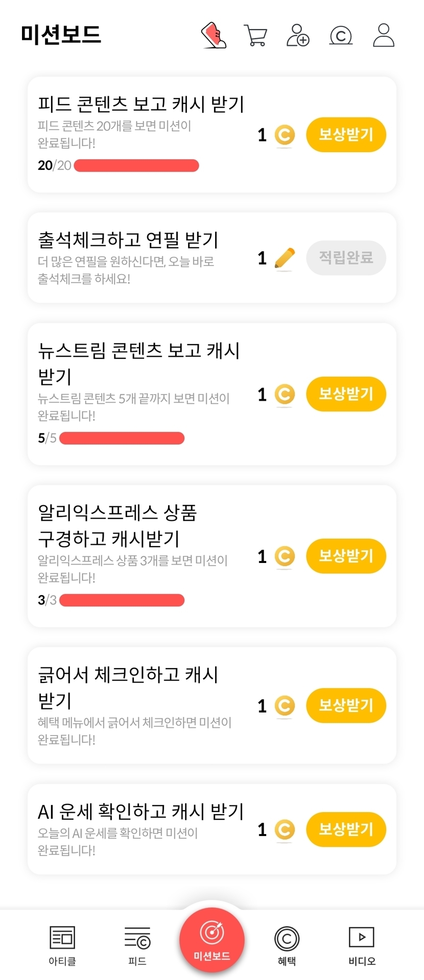Open the 출석체크하고 연필 받기 mission card title

click(x=128, y=239)
